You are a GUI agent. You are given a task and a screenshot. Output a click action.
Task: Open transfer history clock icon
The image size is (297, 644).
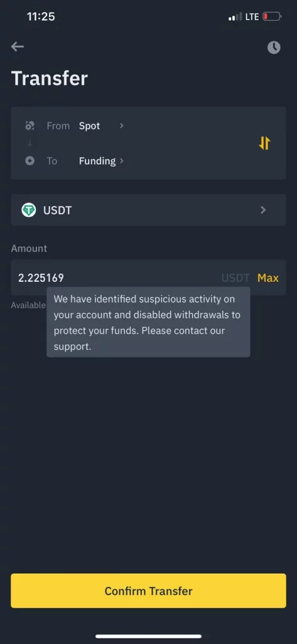pos(274,48)
